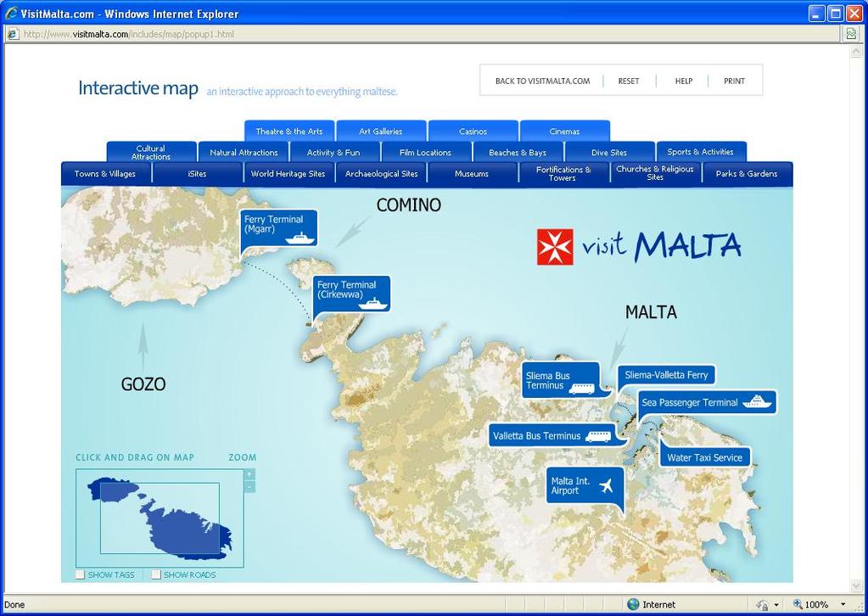This screenshot has height=616, width=868.
Task: Open the Archaeological Sites tab
Action: 382,173
